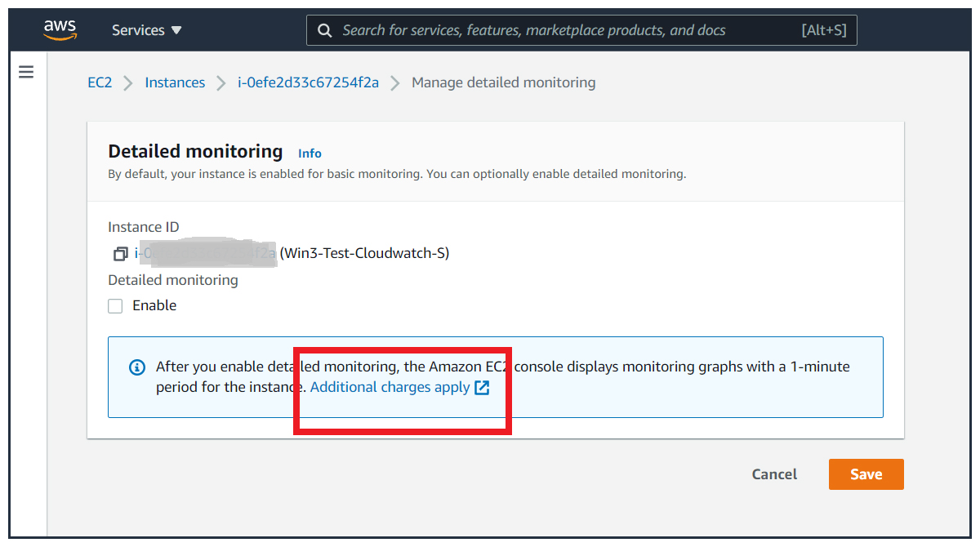This screenshot has width=980, height=547.
Task: Open the Additional charges apply link
Action: point(390,388)
